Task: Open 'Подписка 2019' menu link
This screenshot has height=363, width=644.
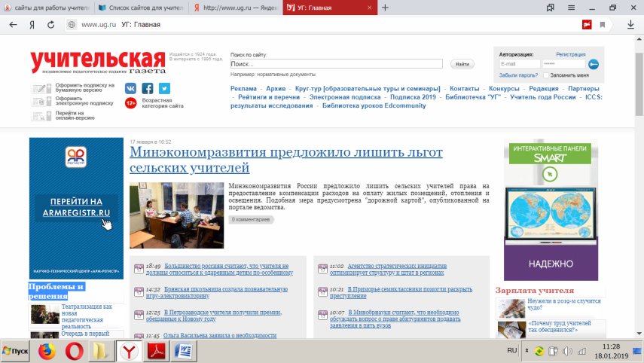Action: [413, 97]
